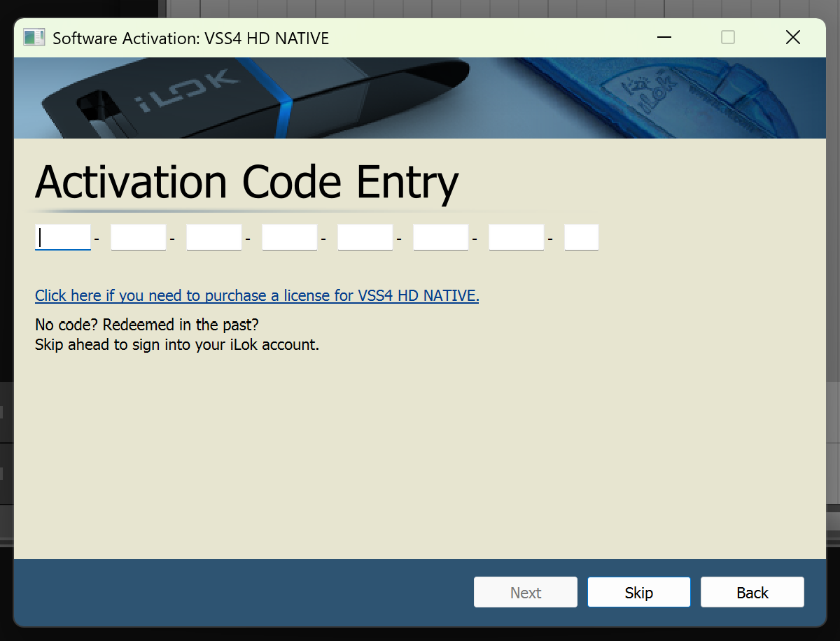This screenshot has height=641, width=840.
Task: Go back with the Back button
Action: pos(752,592)
